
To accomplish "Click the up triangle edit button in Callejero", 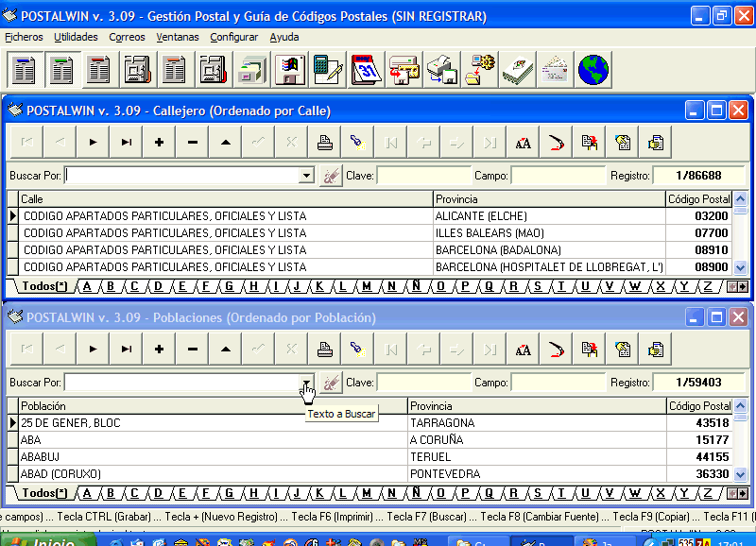I will [x=226, y=142].
